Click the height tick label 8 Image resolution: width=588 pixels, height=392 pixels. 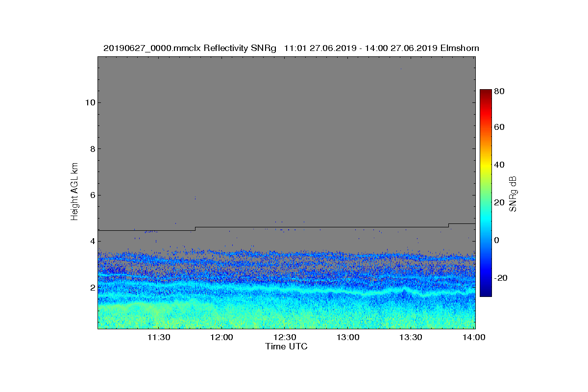[x=92, y=149]
